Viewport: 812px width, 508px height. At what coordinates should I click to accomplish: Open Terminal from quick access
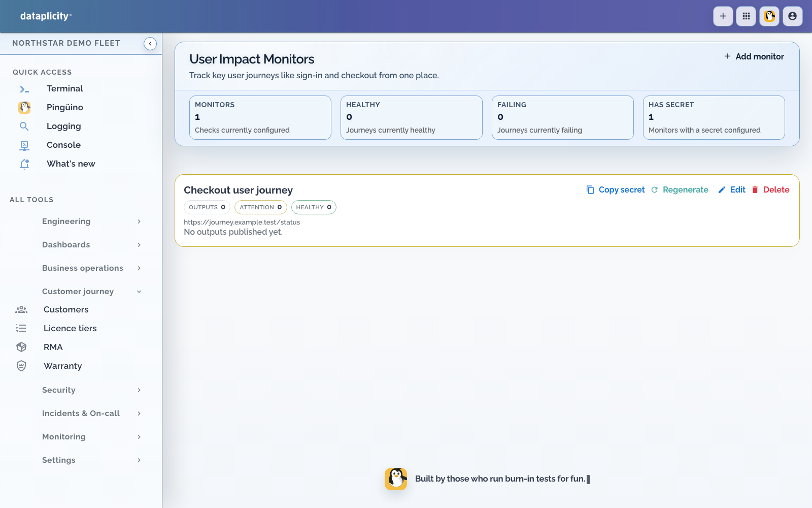coord(64,89)
